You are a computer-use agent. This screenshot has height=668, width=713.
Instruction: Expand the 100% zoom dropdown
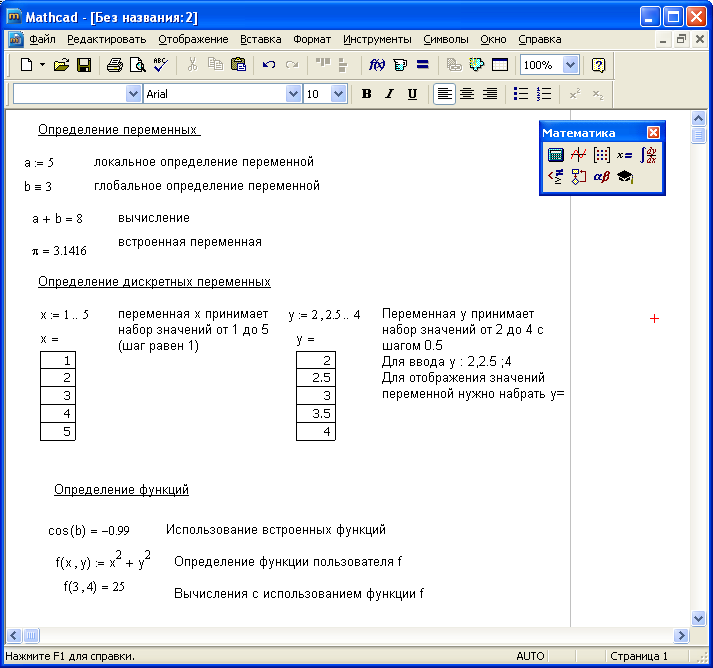(570, 65)
